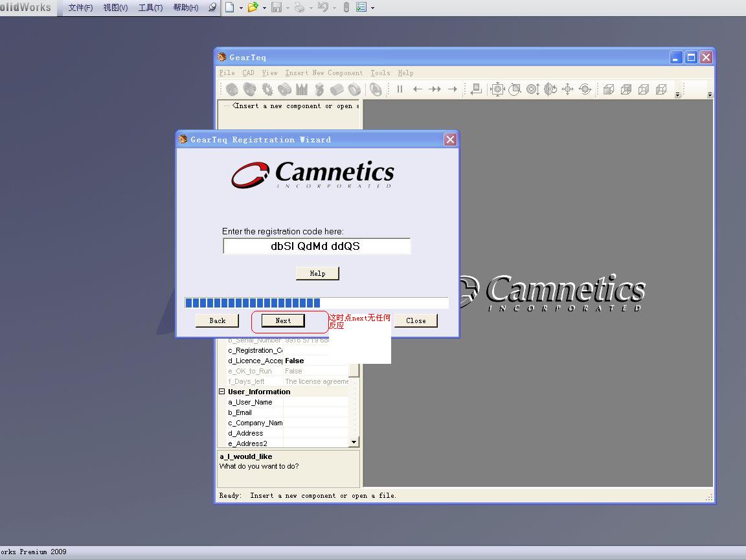Switch to shaded with edges display mode
Screen dimensions: 746x560
tap(626, 89)
